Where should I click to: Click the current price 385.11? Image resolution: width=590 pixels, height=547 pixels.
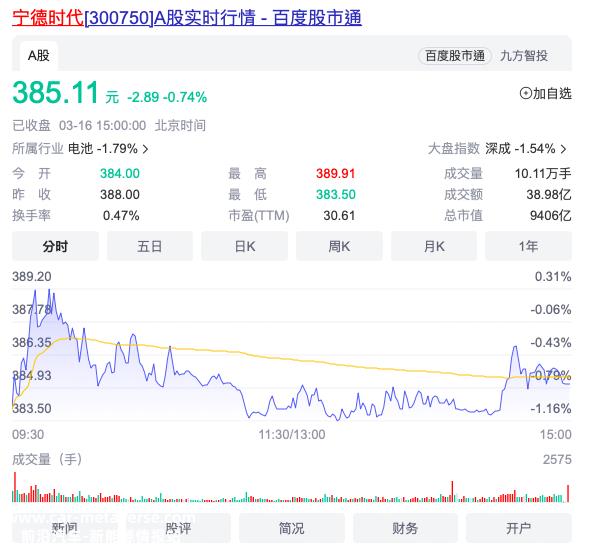[55, 93]
